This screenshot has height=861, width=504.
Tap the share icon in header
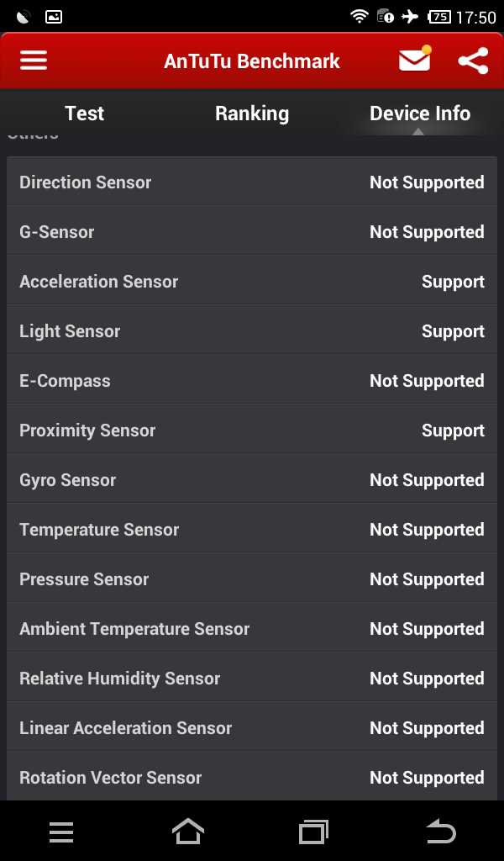tap(474, 61)
